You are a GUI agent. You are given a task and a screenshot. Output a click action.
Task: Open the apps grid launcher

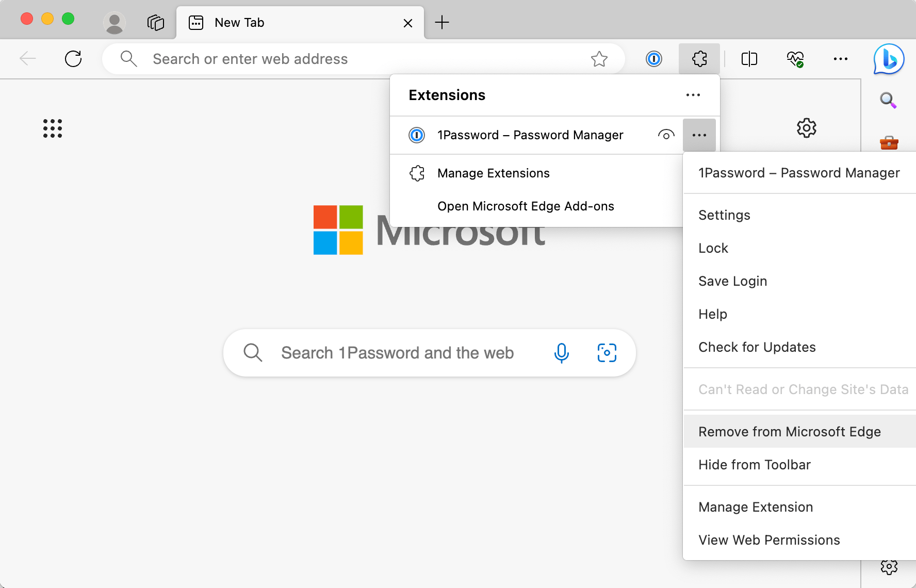(53, 128)
